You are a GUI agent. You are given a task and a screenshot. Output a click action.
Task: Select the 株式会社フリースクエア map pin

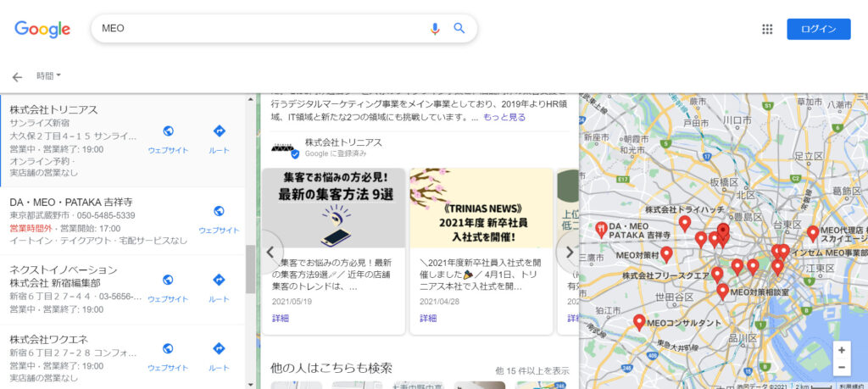[717, 275]
